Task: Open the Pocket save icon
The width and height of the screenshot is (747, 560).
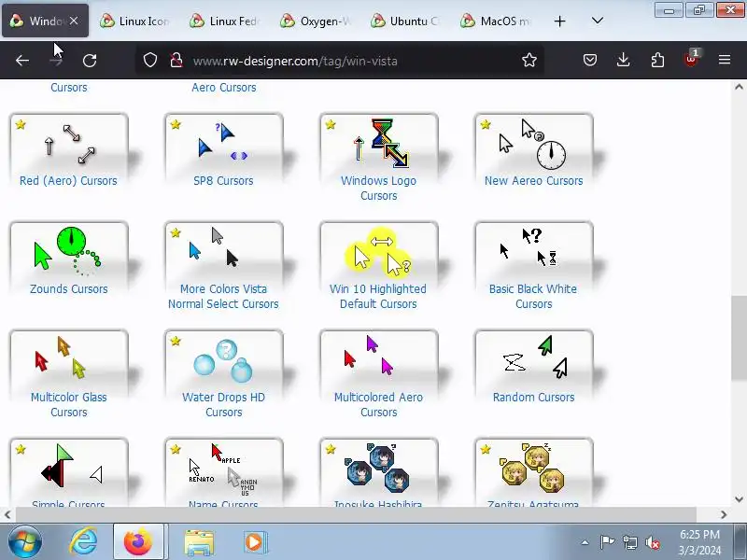Action: 590,60
